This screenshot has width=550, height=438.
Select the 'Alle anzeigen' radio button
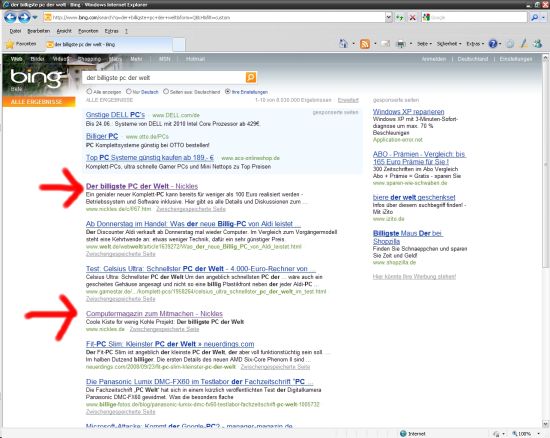pos(89,92)
